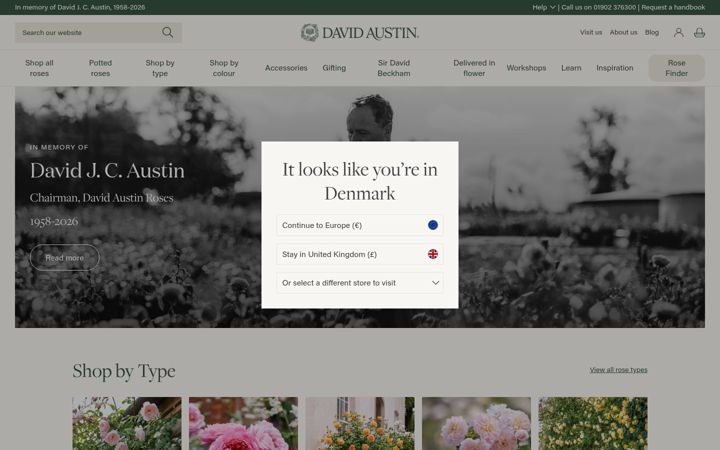This screenshot has width=720, height=450.
Task: Open Learn menu item
Action: [571, 68]
